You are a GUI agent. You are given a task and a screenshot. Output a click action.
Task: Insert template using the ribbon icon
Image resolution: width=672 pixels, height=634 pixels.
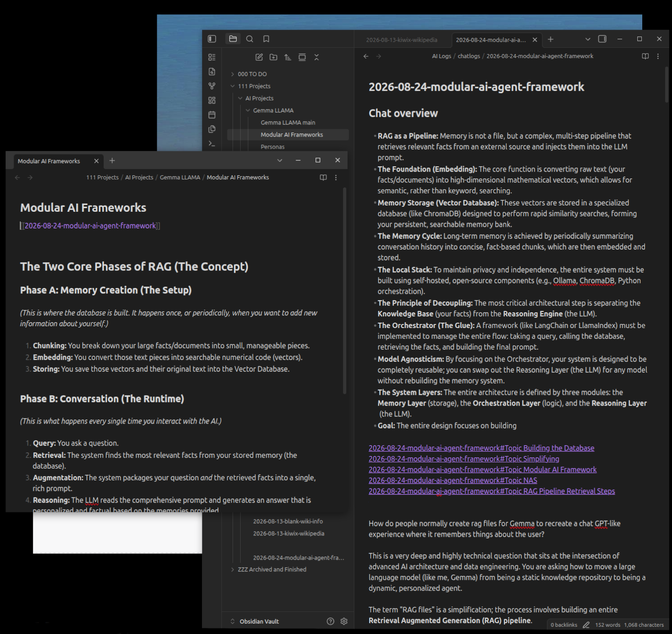click(x=212, y=129)
